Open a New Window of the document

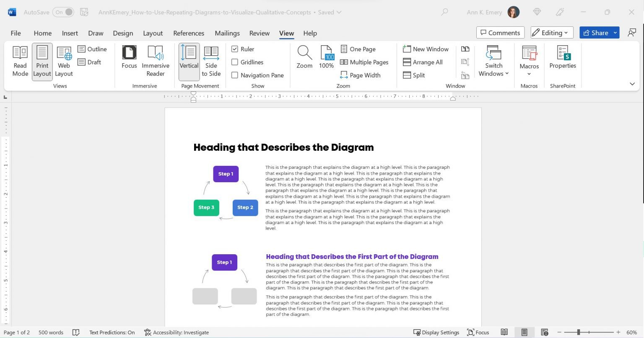point(426,49)
